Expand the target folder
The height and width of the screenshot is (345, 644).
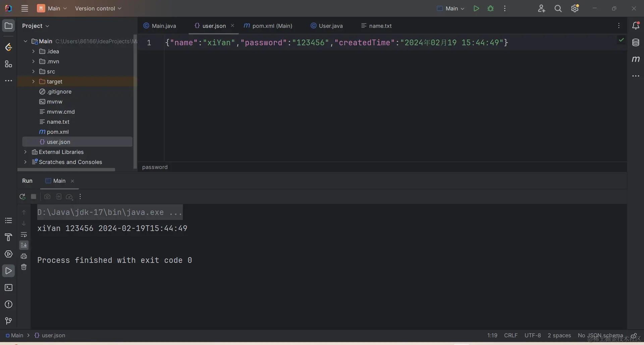[x=33, y=81]
